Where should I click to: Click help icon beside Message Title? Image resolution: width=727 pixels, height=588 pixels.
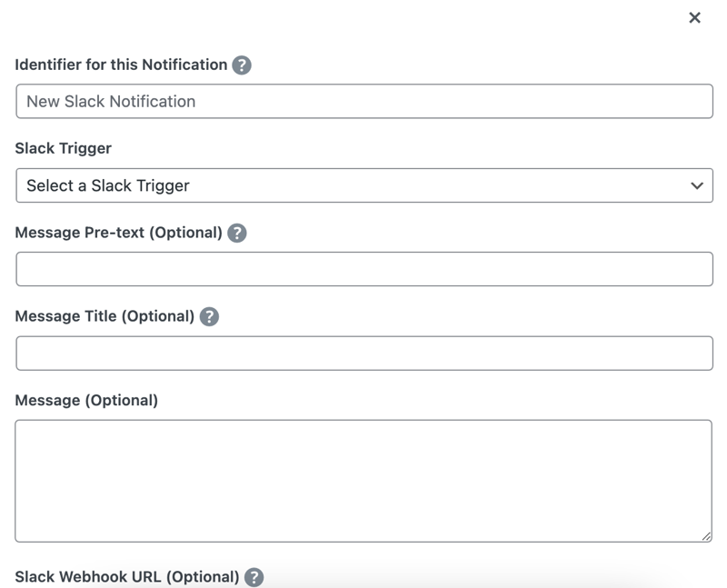pyautogui.click(x=209, y=317)
